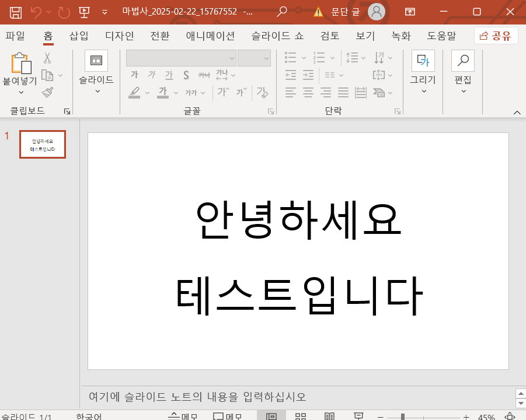
Task: Toggle italic 가 formatting
Action: pyautogui.click(x=152, y=75)
